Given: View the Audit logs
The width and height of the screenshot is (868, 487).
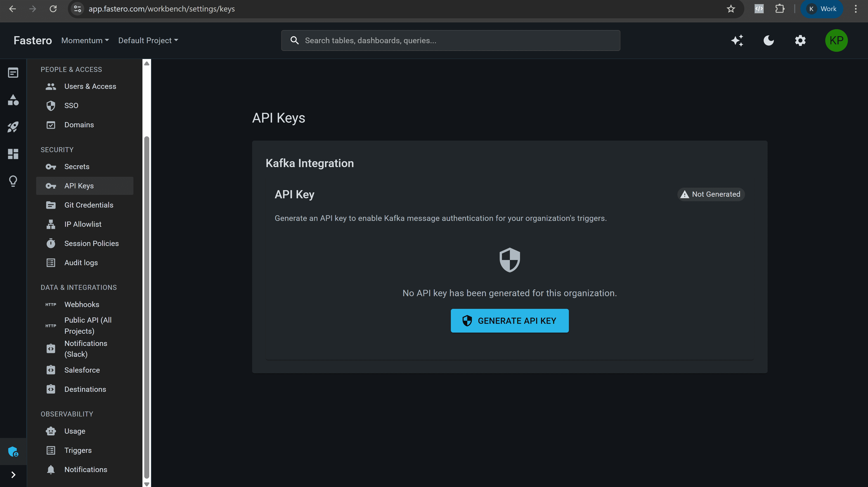Looking at the screenshot, I should click(x=81, y=262).
